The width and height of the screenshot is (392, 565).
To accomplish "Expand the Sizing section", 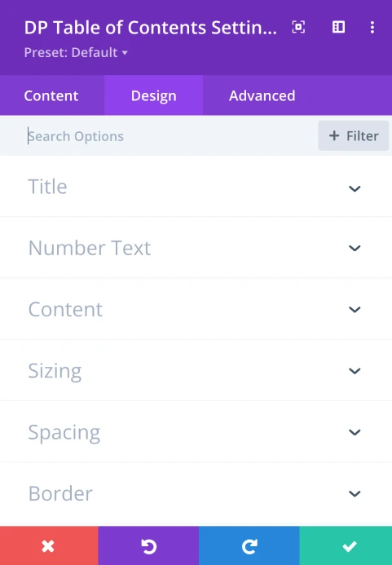I will pos(196,370).
